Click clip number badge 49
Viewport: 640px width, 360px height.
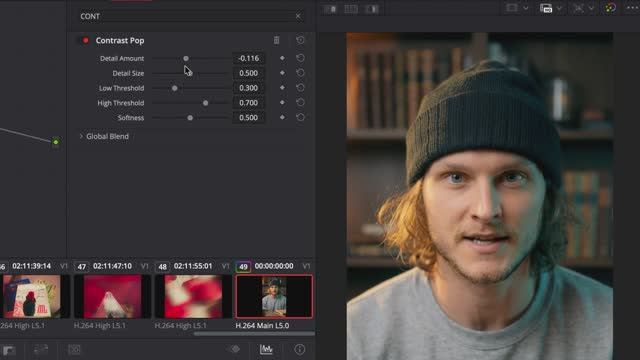[x=243, y=267]
